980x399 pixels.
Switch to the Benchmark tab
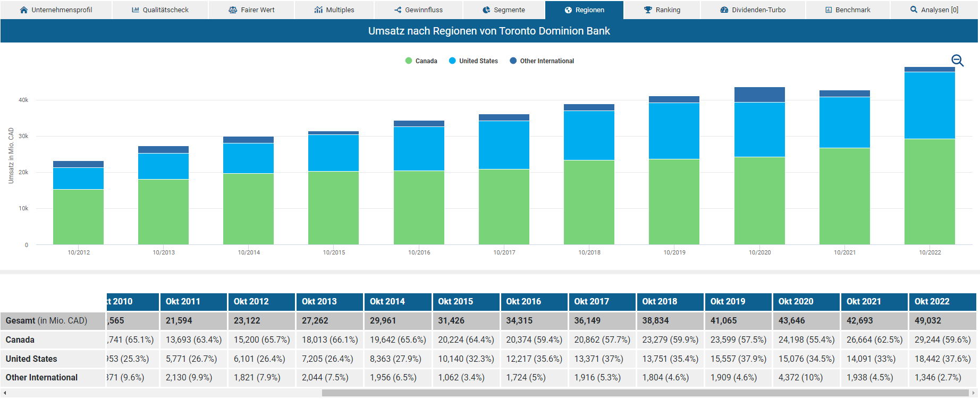pyautogui.click(x=848, y=10)
